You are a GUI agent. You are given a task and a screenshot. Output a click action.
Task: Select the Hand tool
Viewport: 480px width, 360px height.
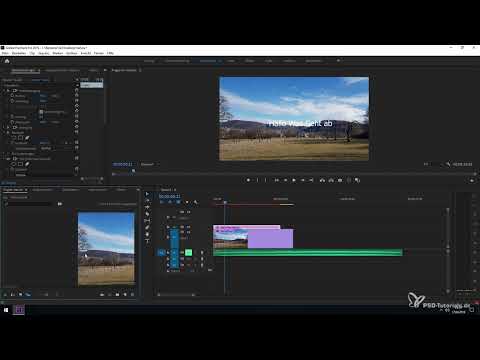tap(147, 234)
